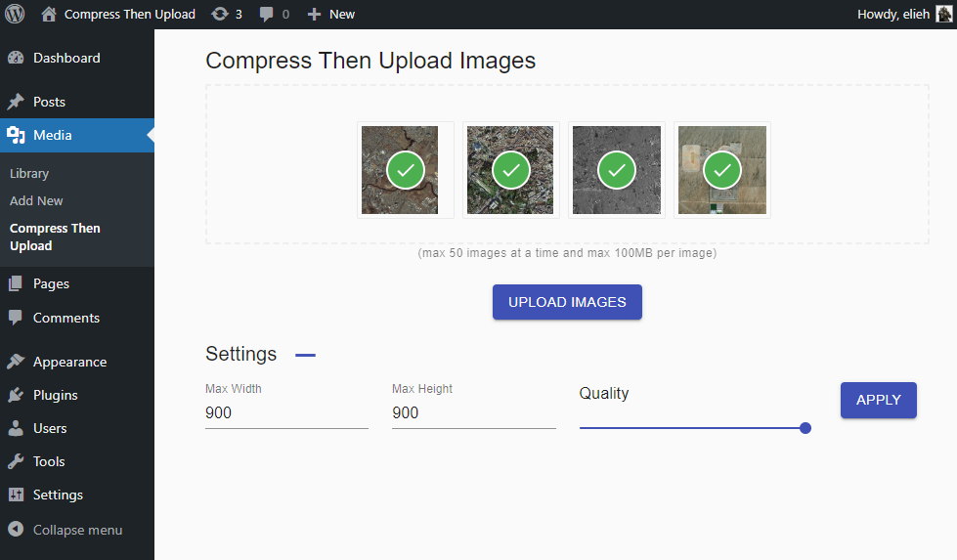
Task: Click the Quality label
Action: 603,394
